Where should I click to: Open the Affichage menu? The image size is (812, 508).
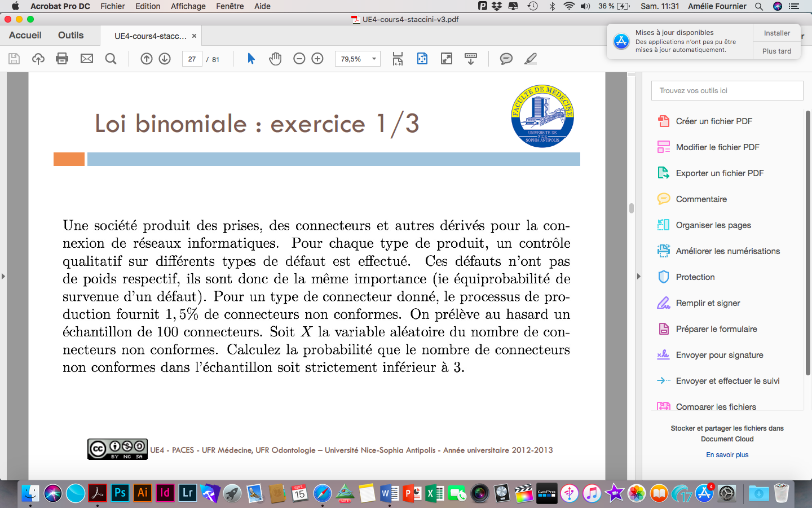coord(188,6)
